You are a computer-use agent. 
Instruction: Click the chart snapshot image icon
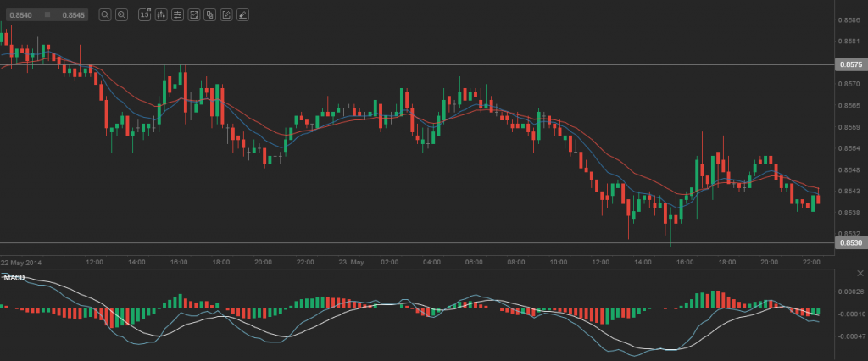[193, 14]
